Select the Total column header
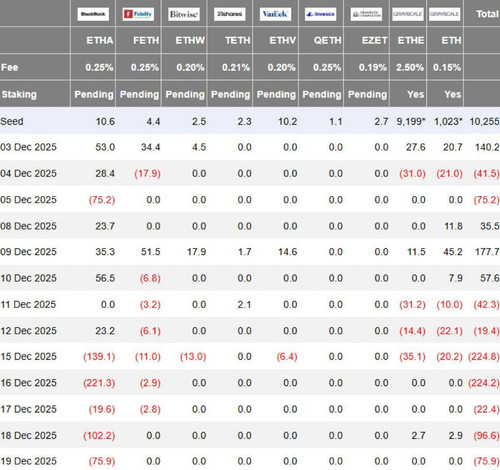 pyautogui.click(x=487, y=14)
